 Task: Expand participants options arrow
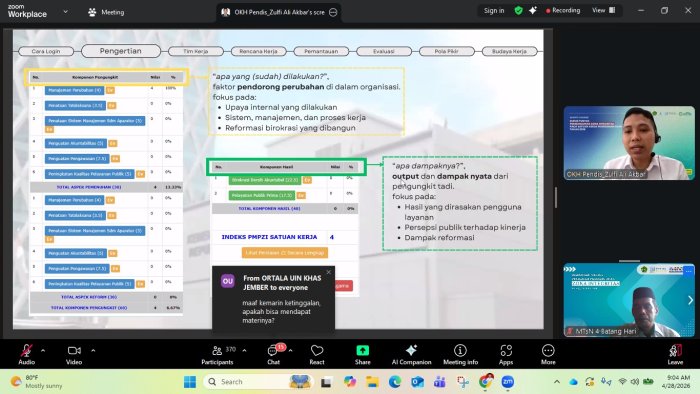tap(244, 351)
